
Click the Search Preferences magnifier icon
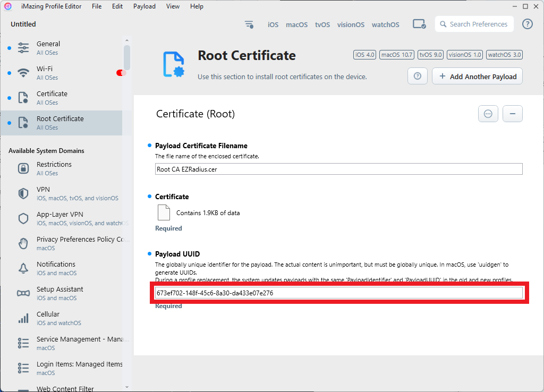[x=443, y=24]
